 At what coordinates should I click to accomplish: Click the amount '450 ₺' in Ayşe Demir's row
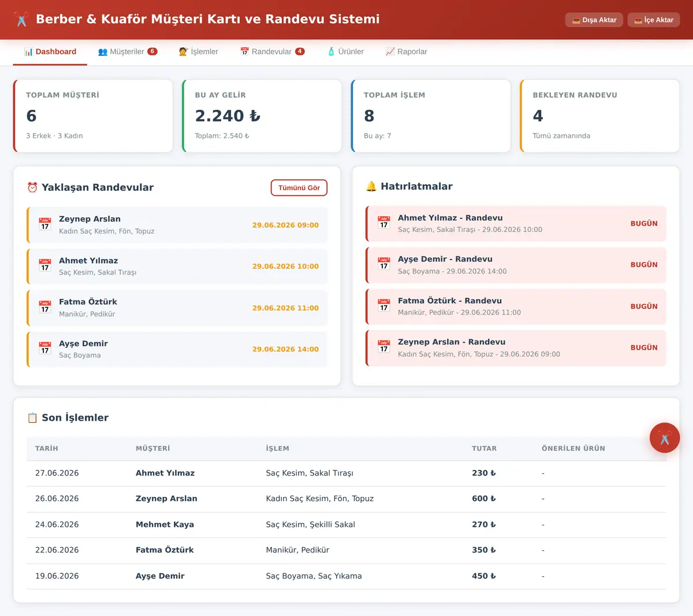click(484, 576)
